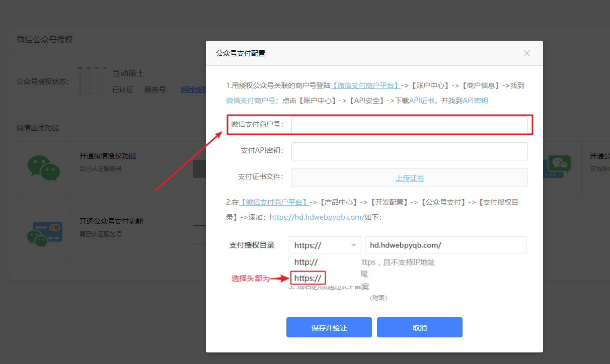This screenshot has height=364, width=610.
Task: Open the https:// protocol dropdown arrow
Action: tap(354, 245)
